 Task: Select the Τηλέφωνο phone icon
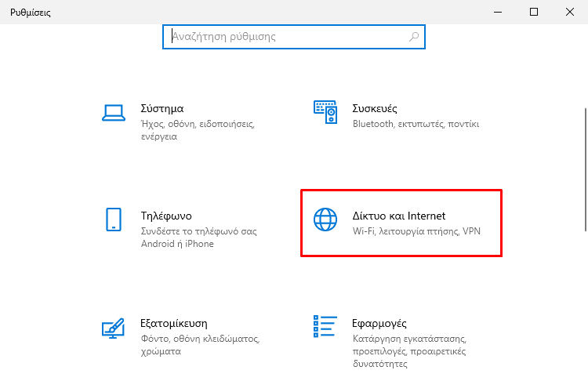pos(113,220)
